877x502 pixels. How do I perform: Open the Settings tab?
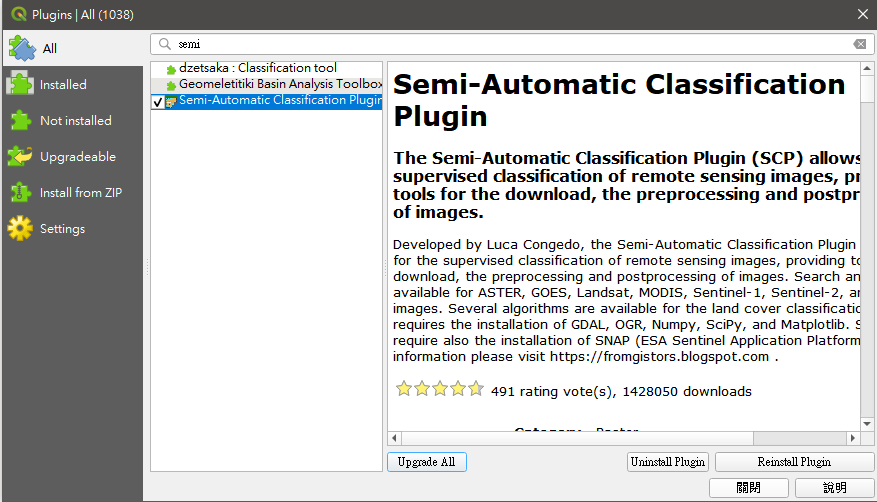(73, 229)
